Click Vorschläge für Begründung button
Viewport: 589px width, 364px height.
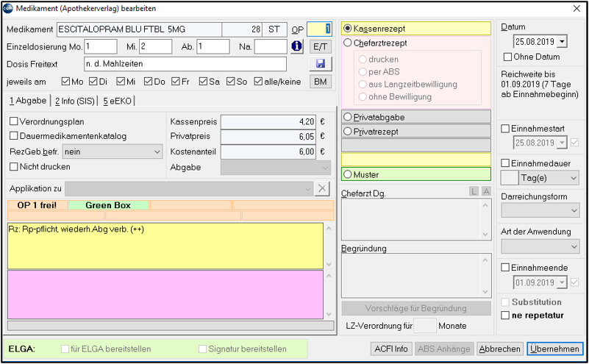pyautogui.click(x=416, y=308)
